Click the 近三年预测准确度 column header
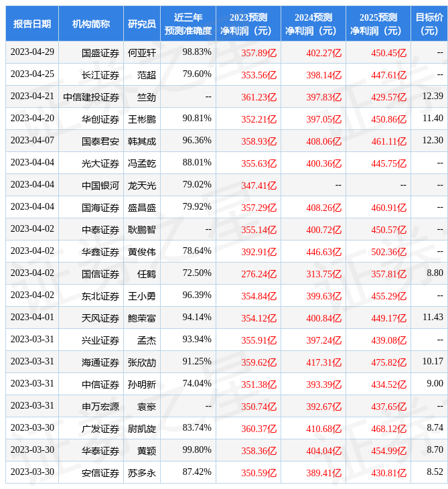 coord(188,24)
